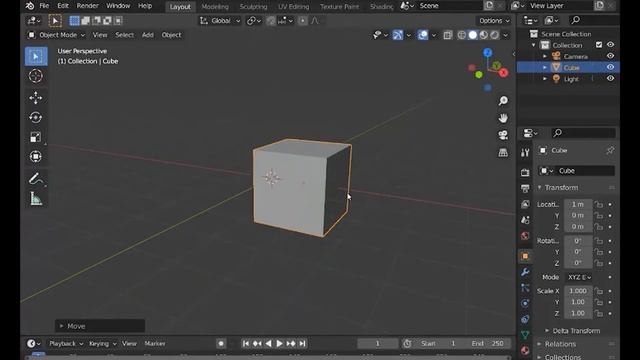Click the current frame number field
This screenshot has width=640, height=360.
[x=378, y=344]
